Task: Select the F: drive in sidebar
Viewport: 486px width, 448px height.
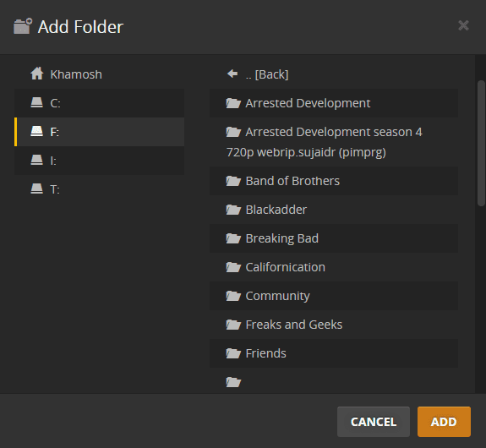Action: pyautogui.click(x=99, y=132)
